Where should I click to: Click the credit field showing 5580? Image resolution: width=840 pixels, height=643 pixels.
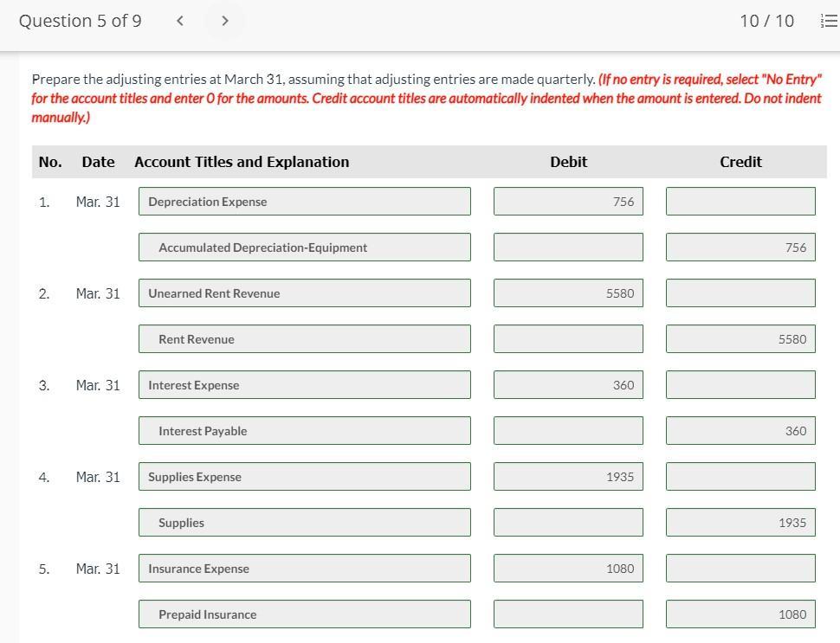coord(740,339)
